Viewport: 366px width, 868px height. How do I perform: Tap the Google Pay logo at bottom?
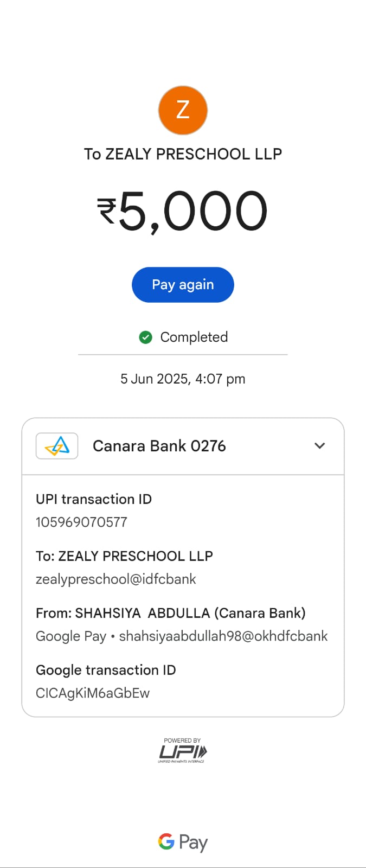click(183, 842)
